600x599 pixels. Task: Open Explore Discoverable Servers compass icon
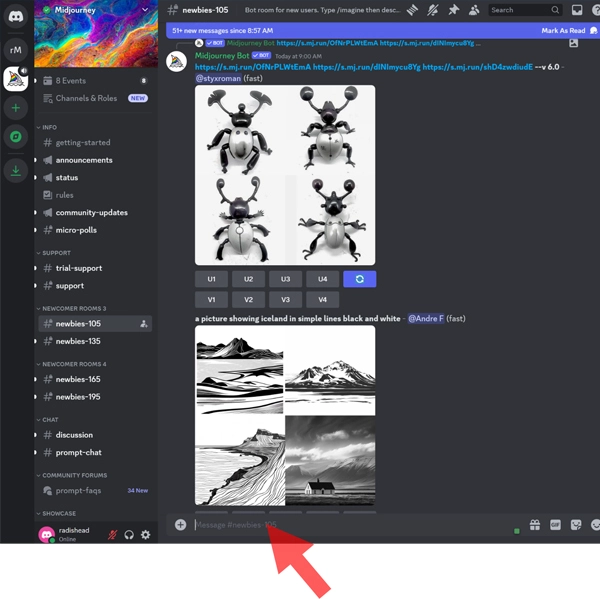(x=15, y=138)
